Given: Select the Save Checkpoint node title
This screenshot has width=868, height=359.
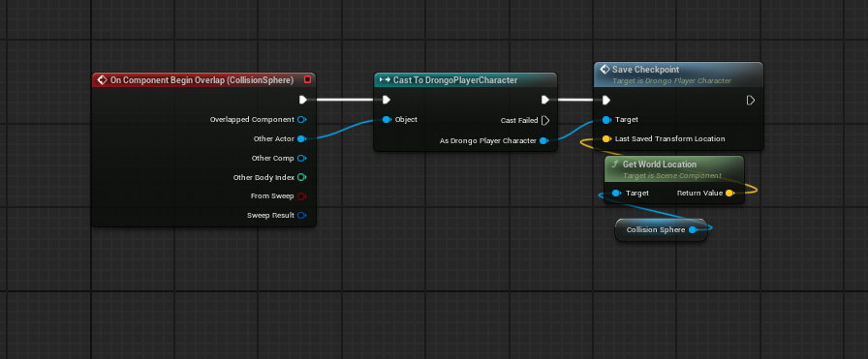Looking at the screenshot, I should click(645, 70).
